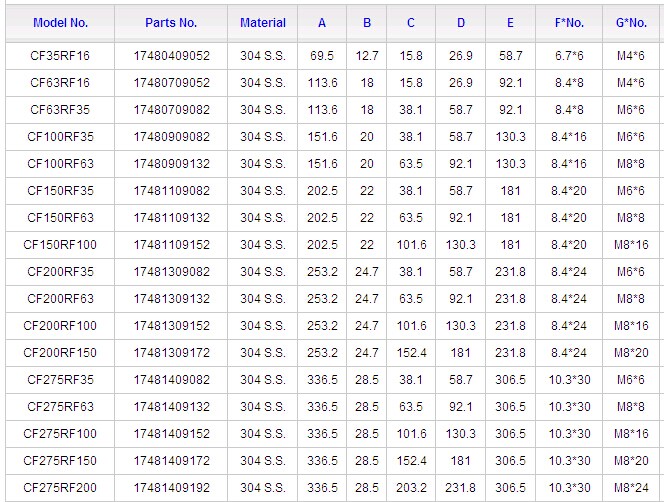Image resolution: width=664 pixels, height=502 pixels.
Task: Click the Parts No. column header
Action: 171,22
